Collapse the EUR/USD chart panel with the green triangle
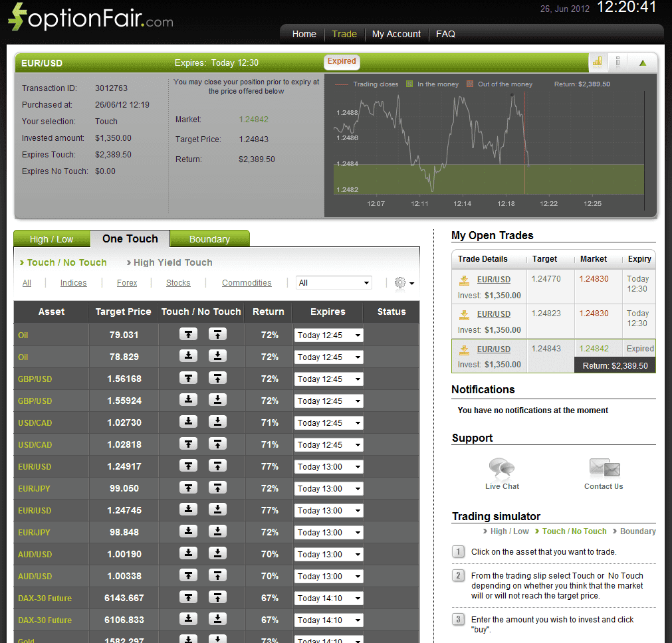672x643 pixels. point(642,62)
